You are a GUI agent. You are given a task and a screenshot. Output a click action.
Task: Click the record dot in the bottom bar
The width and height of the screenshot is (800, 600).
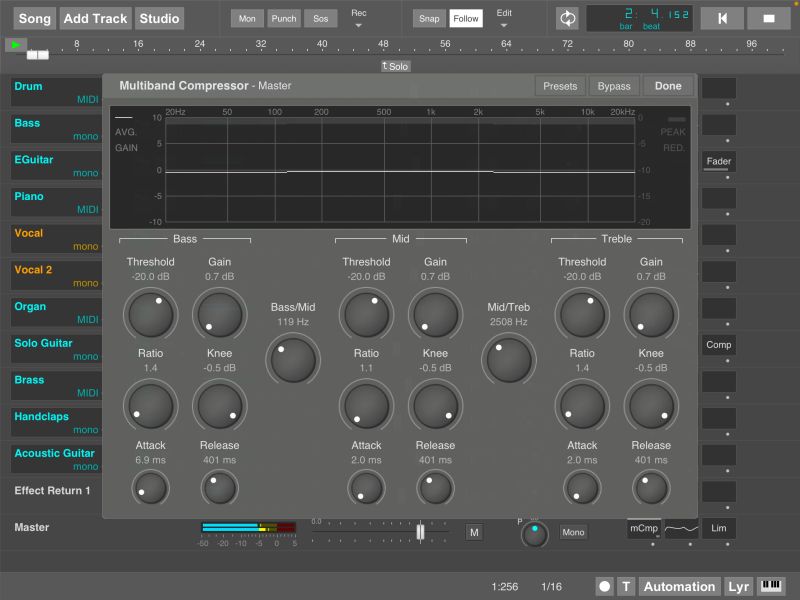click(604, 587)
